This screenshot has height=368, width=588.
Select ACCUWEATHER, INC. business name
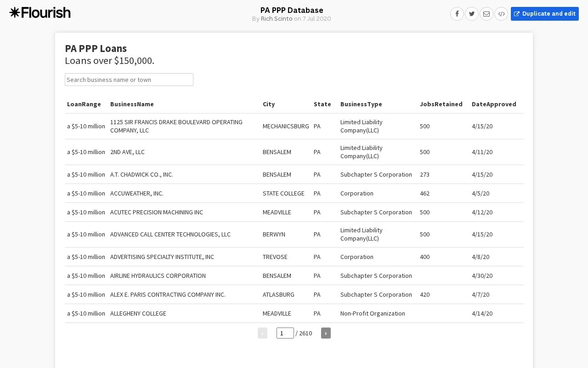(137, 193)
